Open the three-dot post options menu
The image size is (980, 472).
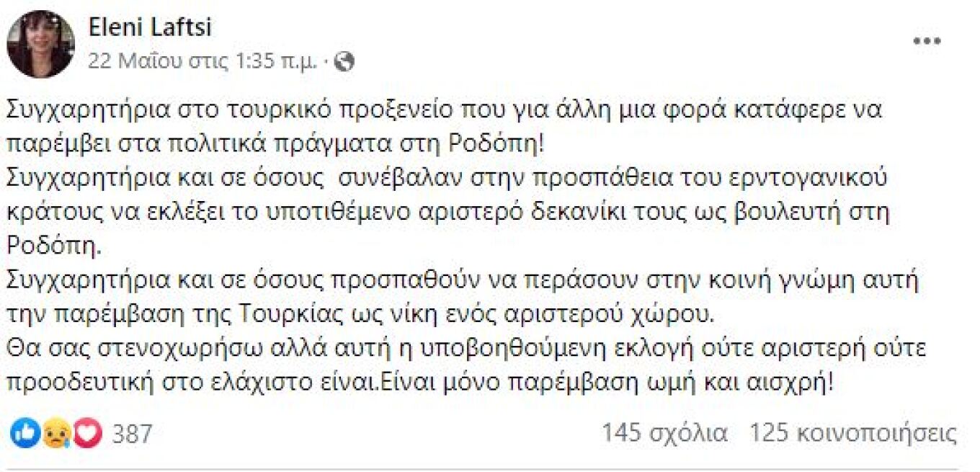point(927,41)
